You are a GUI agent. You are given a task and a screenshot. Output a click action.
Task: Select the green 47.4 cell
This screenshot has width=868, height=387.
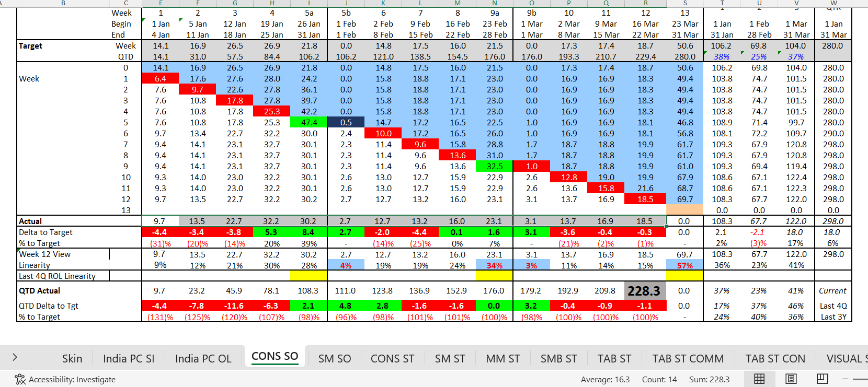pyautogui.click(x=309, y=122)
